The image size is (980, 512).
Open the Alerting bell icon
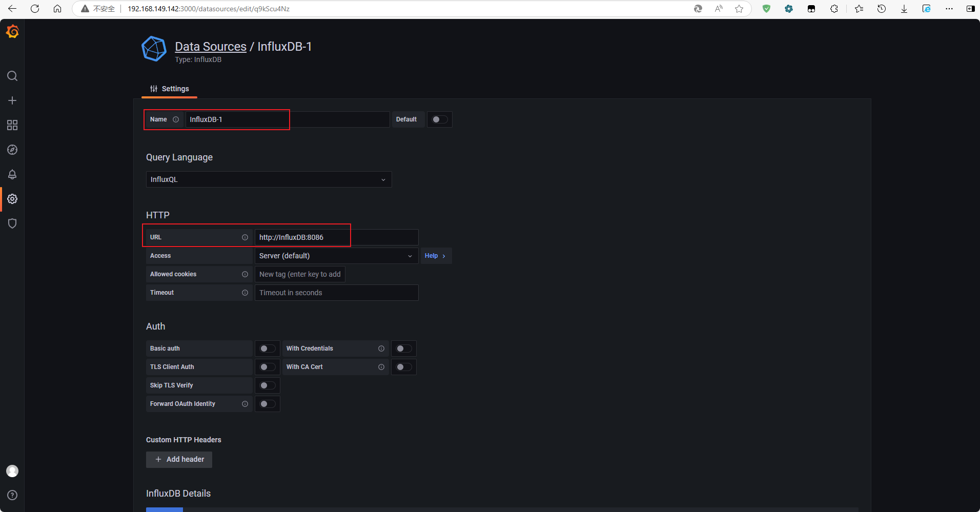(12, 174)
